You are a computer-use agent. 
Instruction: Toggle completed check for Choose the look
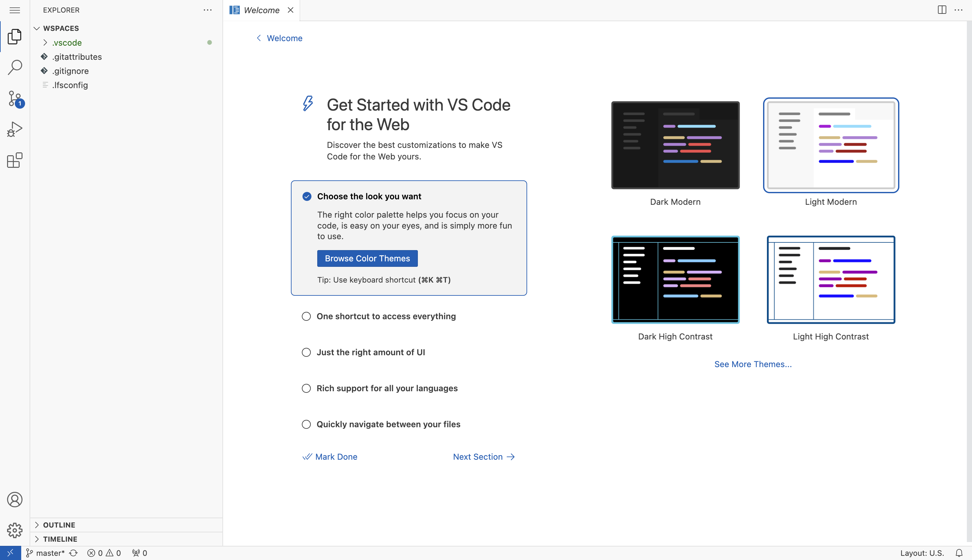coord(307,196)
